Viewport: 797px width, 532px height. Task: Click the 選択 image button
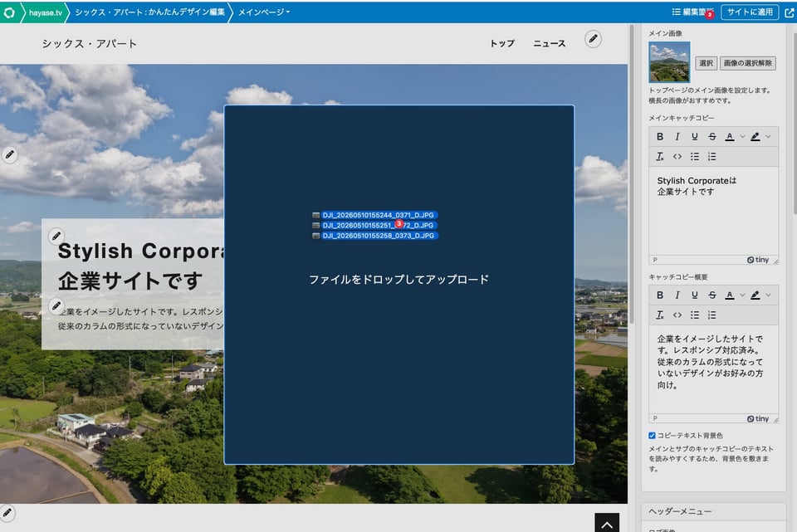706,63
